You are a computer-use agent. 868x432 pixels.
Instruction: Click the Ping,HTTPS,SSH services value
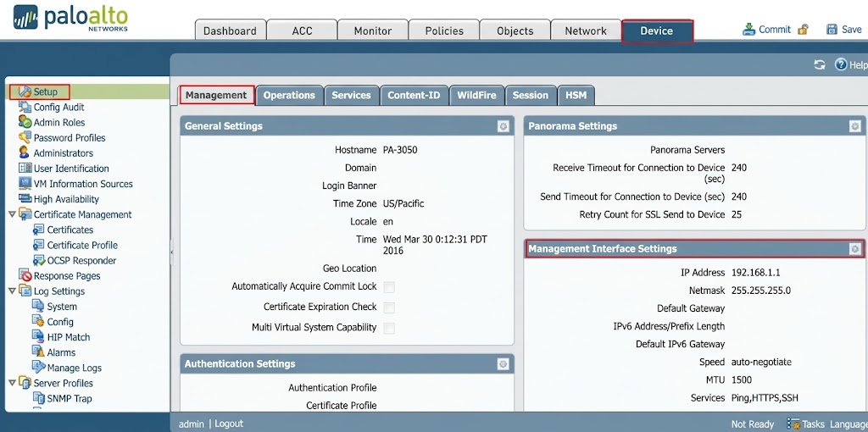point(765,398)
